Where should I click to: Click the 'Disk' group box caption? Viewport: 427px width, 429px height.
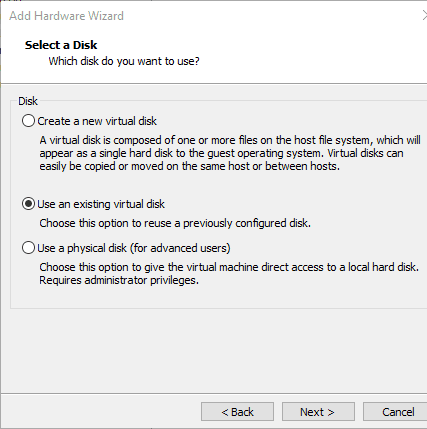click(x=28, y=101)
